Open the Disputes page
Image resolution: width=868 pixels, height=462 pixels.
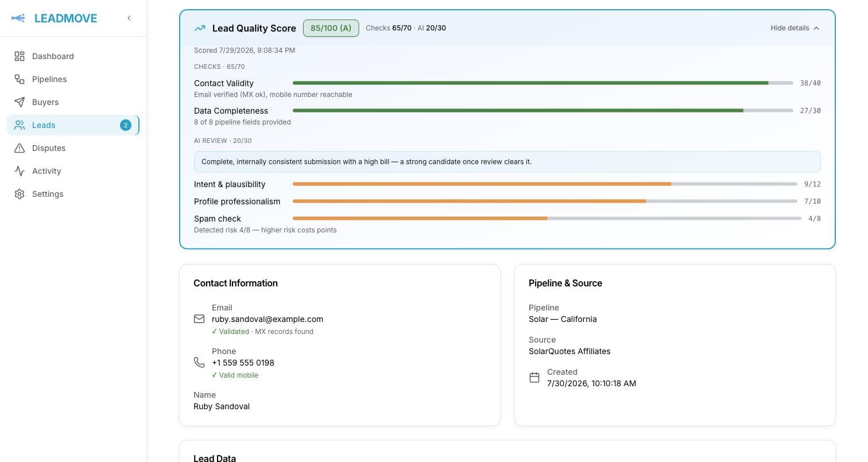[73, 148]
